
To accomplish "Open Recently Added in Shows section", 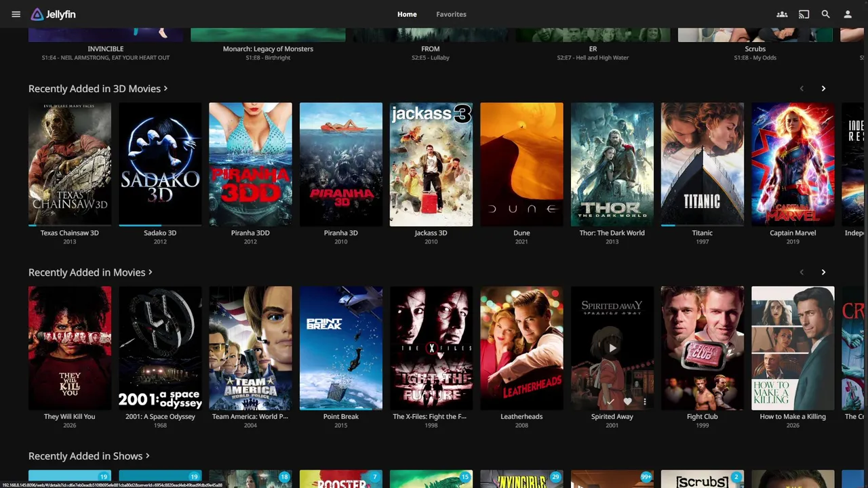I will (89, 456).
